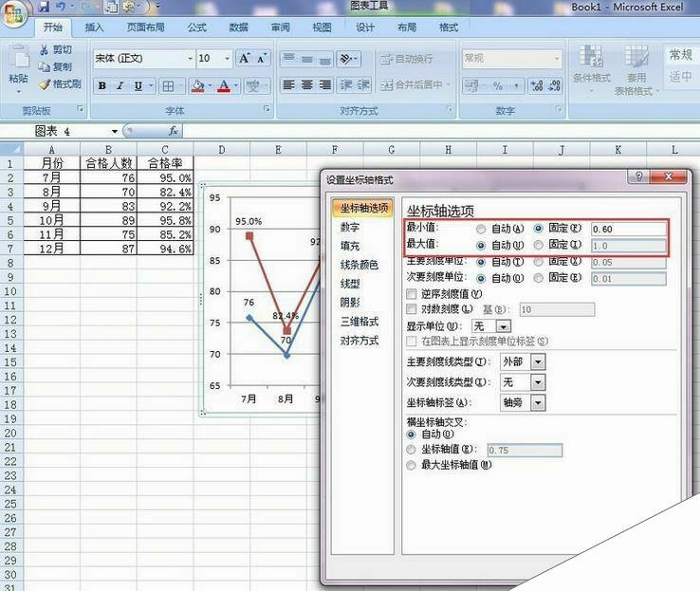Open the Number section in the axis dialog

(x=350, y=228)
